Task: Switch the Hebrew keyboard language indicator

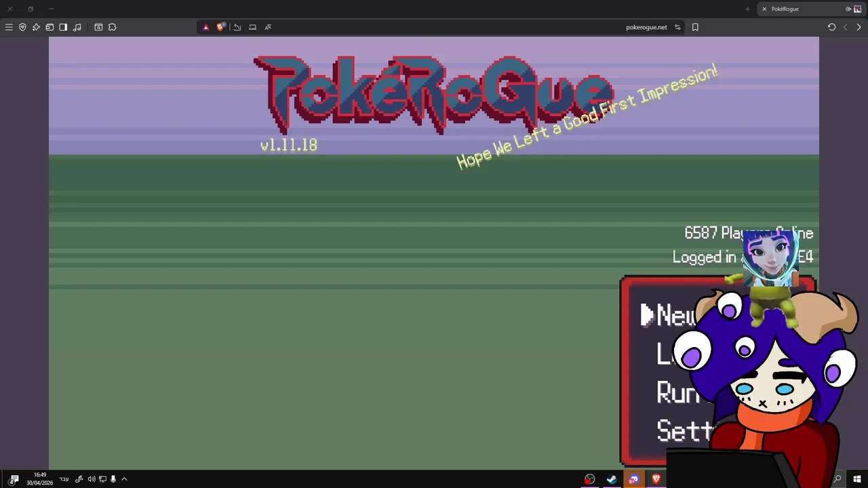Action: (64, 479)
